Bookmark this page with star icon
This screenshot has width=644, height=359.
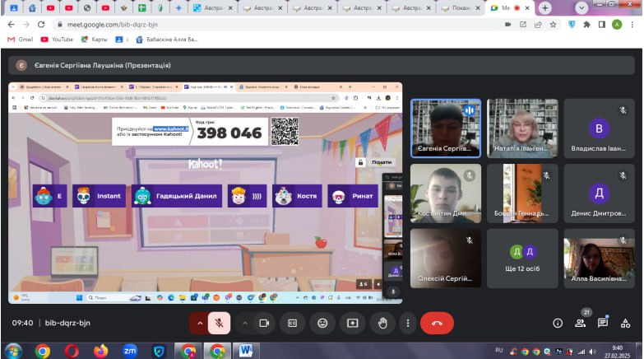554,25
